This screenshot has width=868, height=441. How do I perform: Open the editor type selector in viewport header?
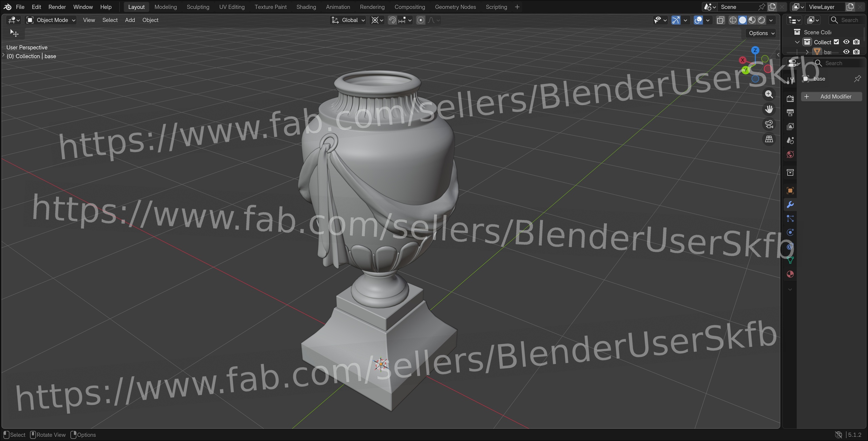(14, 20)
